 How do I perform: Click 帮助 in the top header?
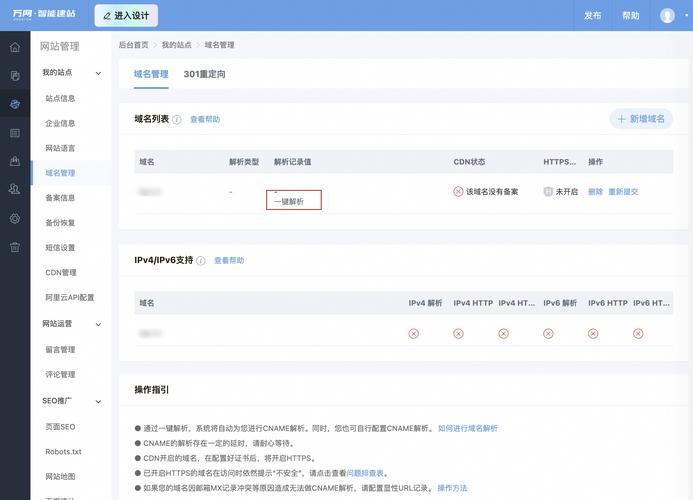[631, 15]
